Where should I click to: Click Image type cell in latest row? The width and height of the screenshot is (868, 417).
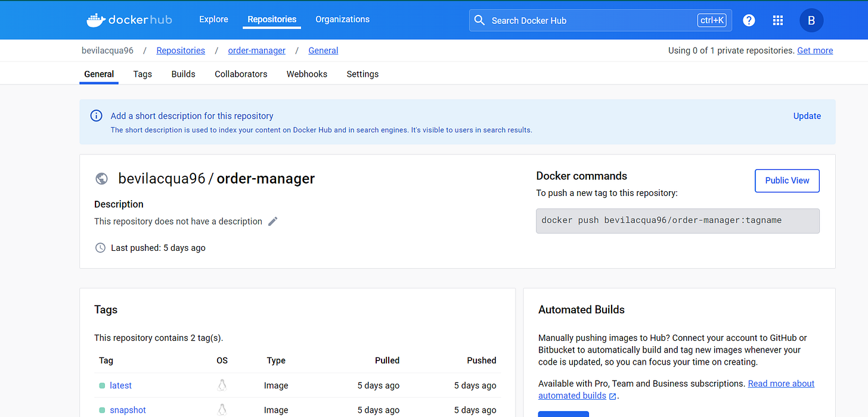[276, 385]
